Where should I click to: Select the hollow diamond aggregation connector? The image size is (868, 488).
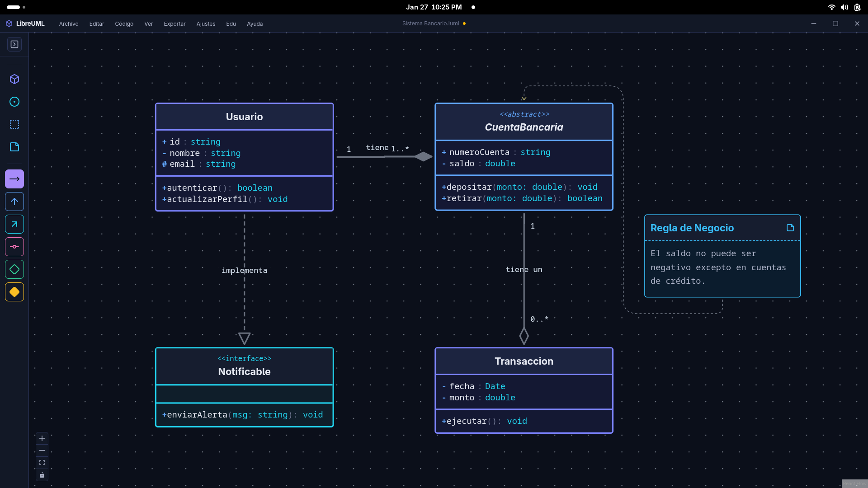[14, 269]
